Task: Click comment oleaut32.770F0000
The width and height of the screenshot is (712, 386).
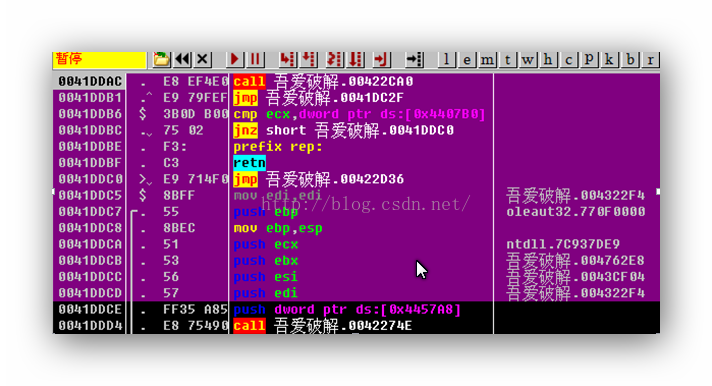Action: 576,212
